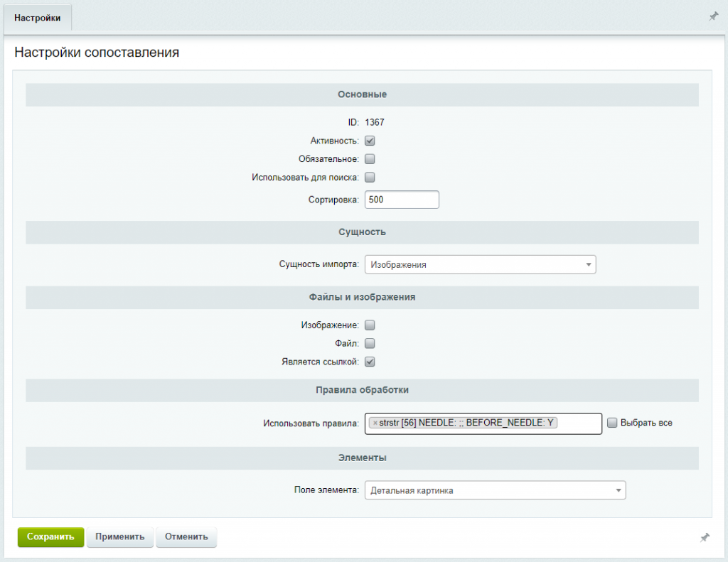Expand the Поле элемента dropdown
Screen dimensions: 728x562
pyautogui.click(x=495, y=490)
